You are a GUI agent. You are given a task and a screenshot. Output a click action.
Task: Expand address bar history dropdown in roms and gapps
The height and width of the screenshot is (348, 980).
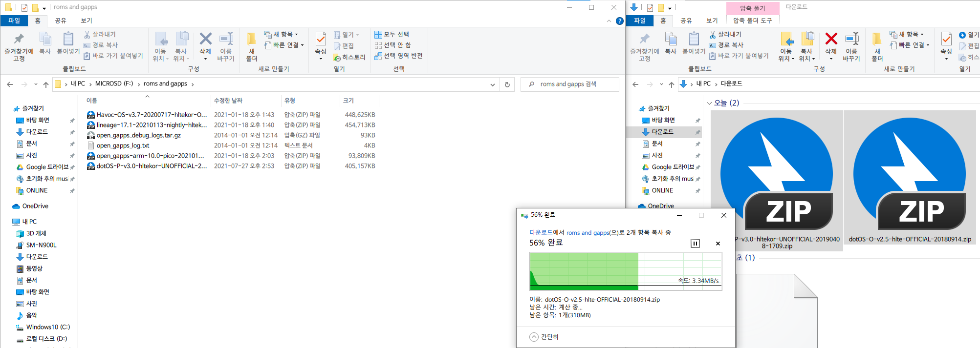(x=492, y=84)
